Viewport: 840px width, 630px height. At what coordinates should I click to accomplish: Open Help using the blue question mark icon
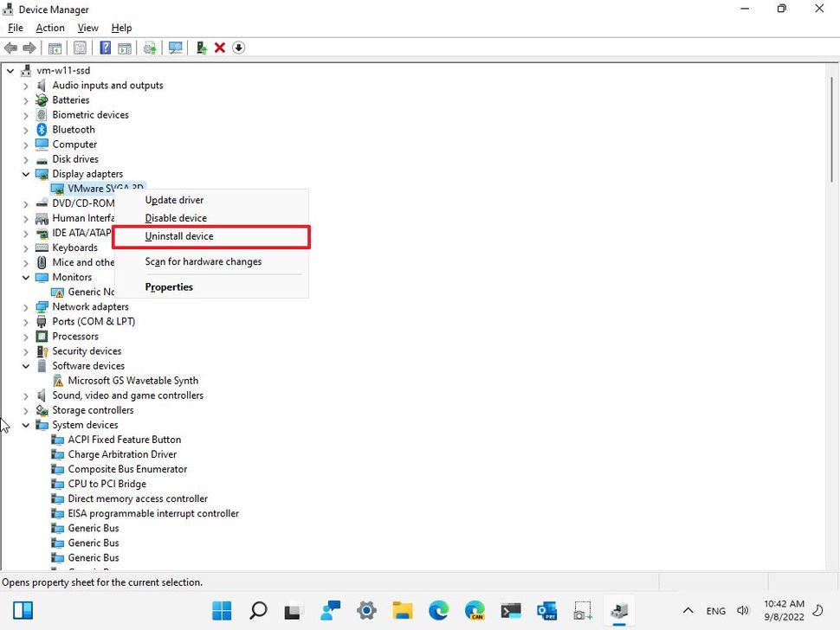tap(105, 48)
